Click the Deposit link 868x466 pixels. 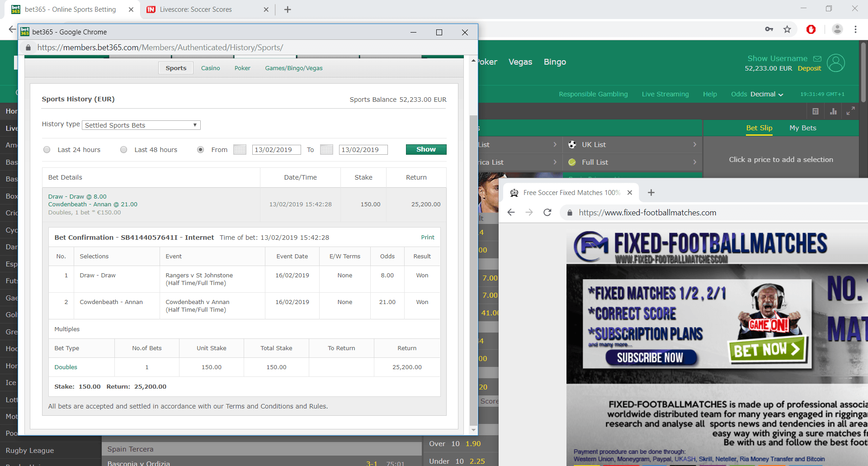click(809, 68)
